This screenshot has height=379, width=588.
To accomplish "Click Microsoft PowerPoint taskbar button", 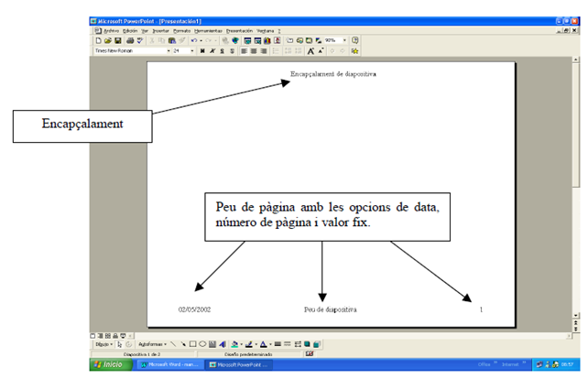I will 239,364.
